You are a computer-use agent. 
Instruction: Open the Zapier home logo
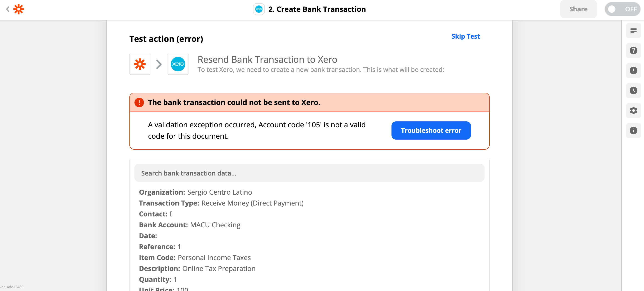pos(19,9)
